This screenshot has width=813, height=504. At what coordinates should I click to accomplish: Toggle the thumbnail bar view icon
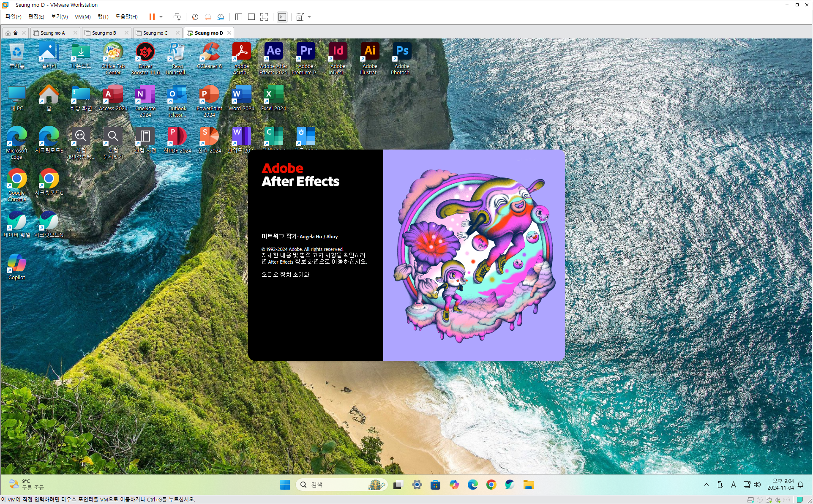click(x=251, y=17)
